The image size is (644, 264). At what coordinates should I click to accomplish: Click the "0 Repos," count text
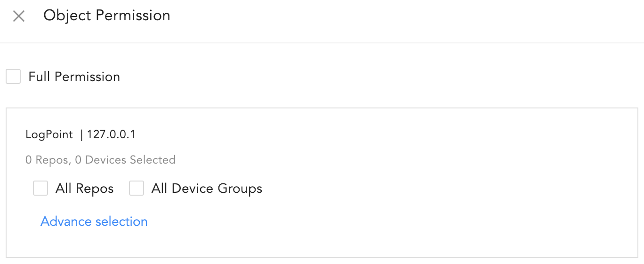pyautogui.click(x=48, y=160)
